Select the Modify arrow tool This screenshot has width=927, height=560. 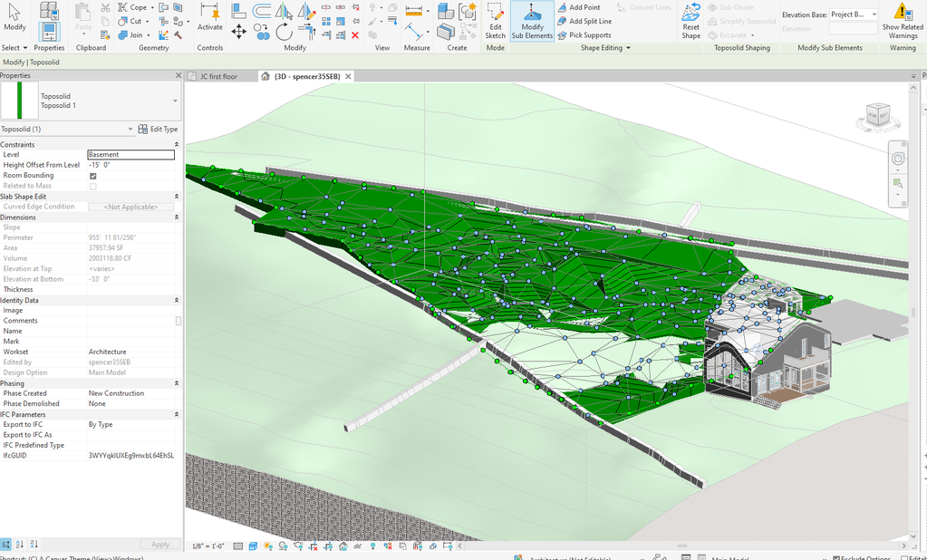point(14,18)
